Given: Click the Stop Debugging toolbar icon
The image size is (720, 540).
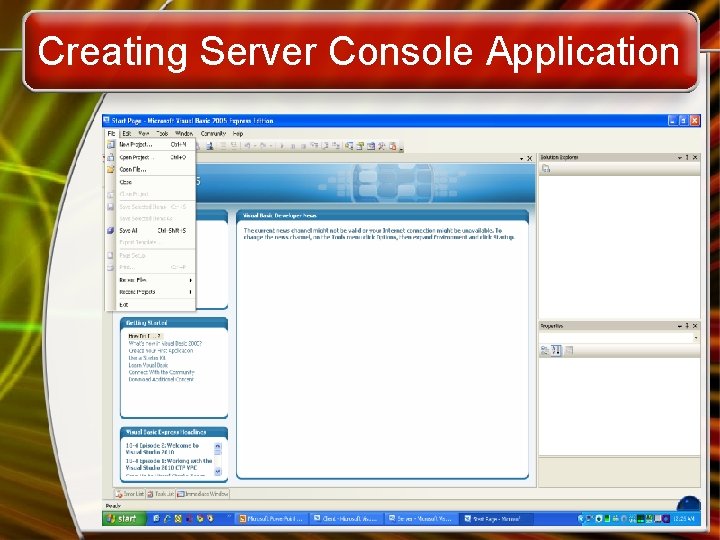Looking at the screenshot, I should click(304, 146).
